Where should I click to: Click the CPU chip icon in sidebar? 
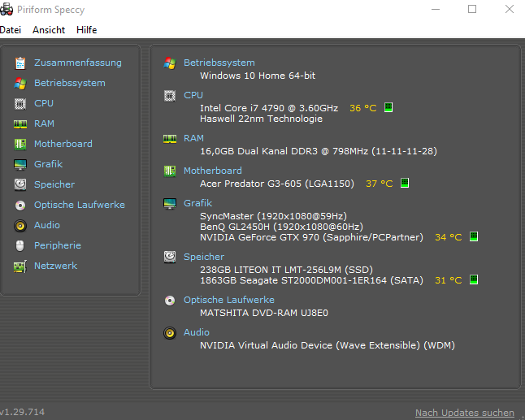pos(20,104)
